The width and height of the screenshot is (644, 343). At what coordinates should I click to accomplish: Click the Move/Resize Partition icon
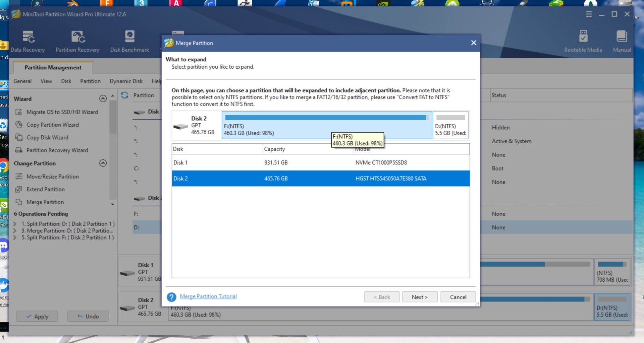click(19, 177)
